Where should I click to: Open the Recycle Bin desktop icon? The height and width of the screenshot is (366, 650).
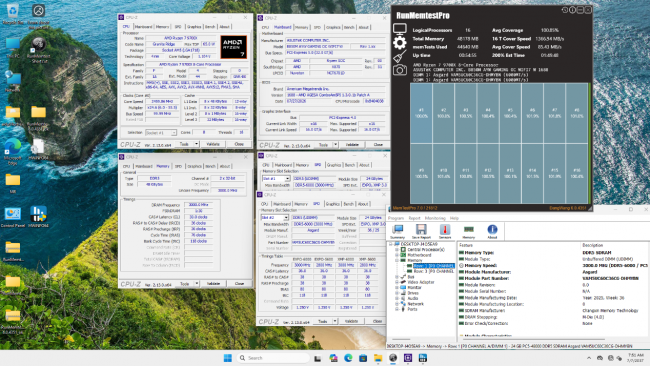(13, 14)
